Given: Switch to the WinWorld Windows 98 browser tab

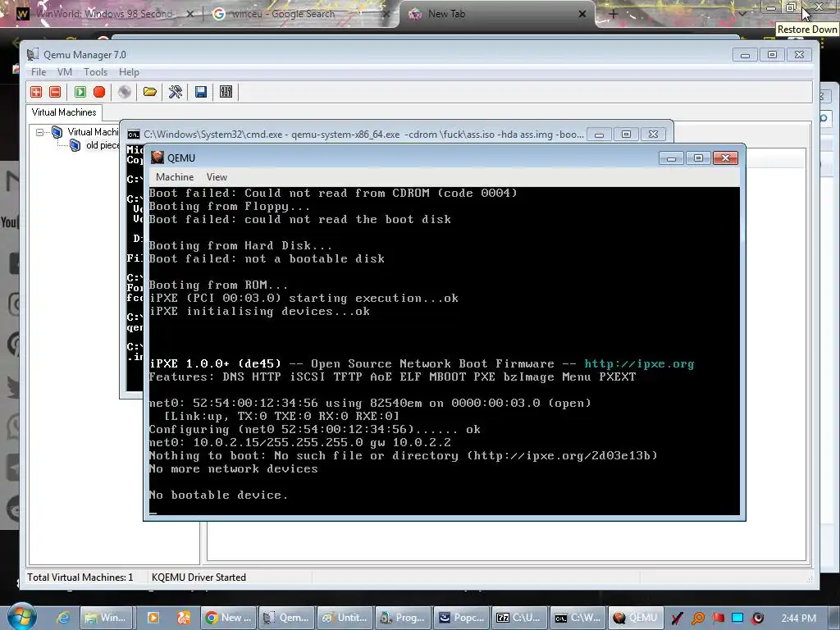Looking at the screenshot, I should click(106, 14).
